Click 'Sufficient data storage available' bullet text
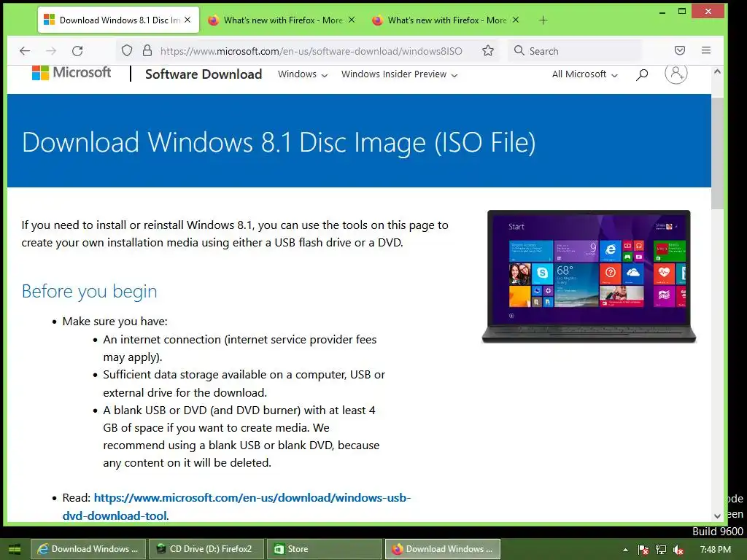 pyautogui.click(x=244, y=384)
